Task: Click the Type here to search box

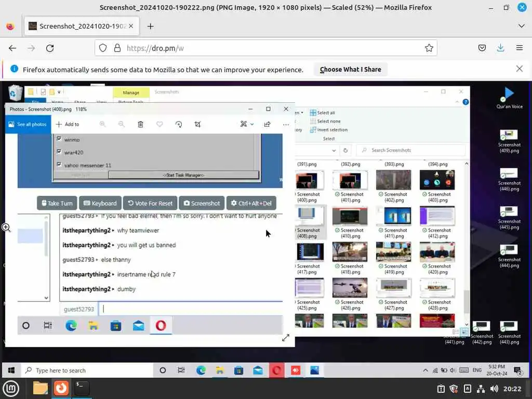Action: (87, 370)
